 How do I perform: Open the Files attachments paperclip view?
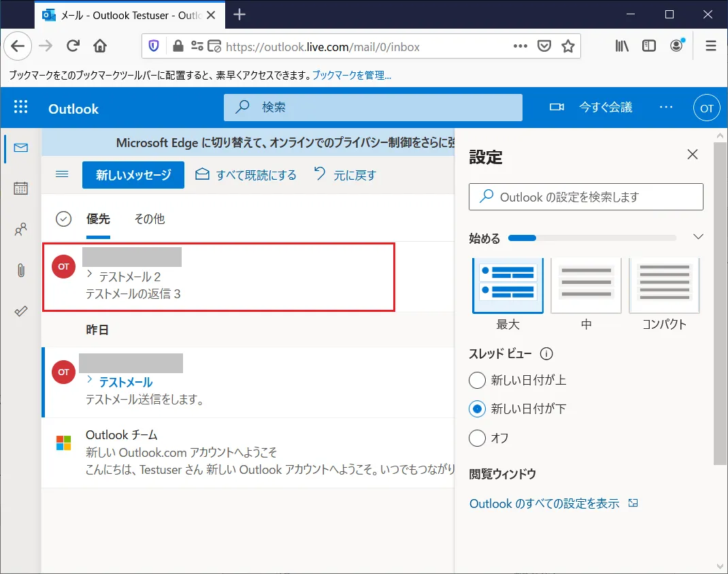click(21, 270)
